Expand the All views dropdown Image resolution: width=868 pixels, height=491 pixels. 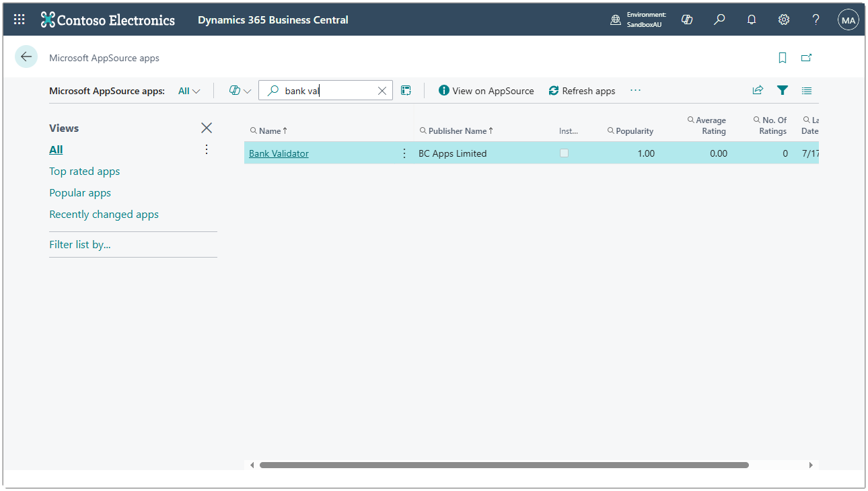tap(189, 91)
